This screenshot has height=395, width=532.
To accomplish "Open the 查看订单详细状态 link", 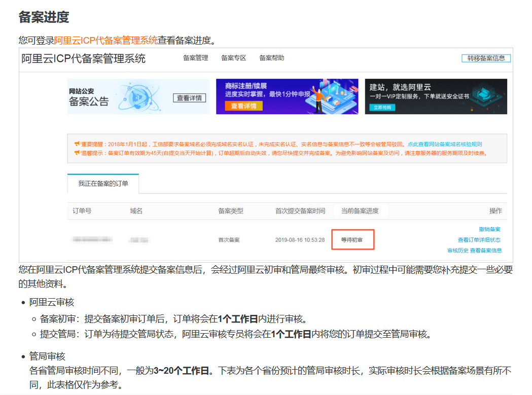I will tap(479, 240).
